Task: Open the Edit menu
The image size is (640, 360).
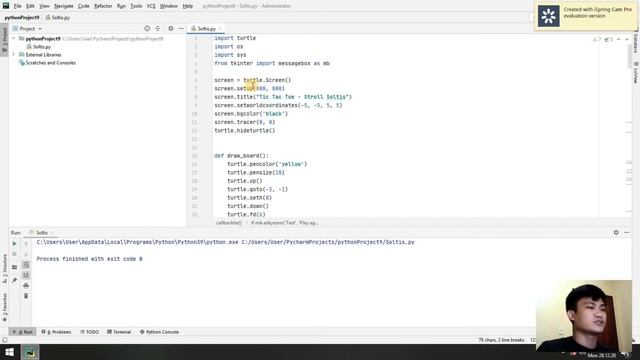Action: [x=30, y=6]
